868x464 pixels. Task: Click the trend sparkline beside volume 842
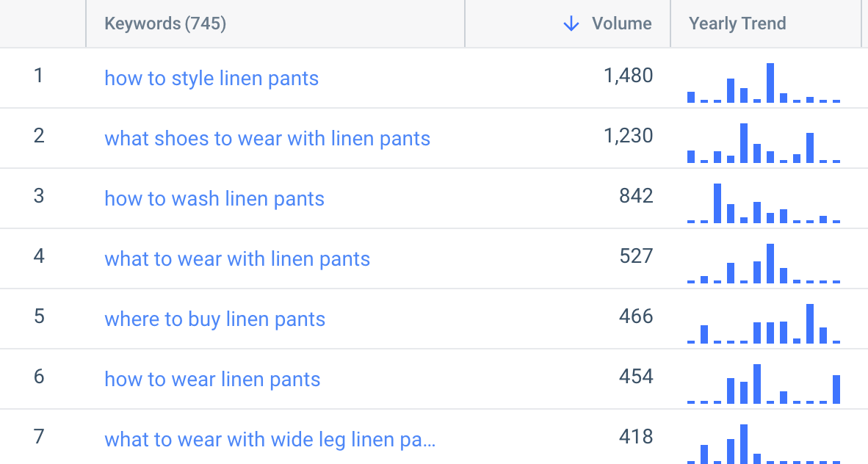pos(764,203)
